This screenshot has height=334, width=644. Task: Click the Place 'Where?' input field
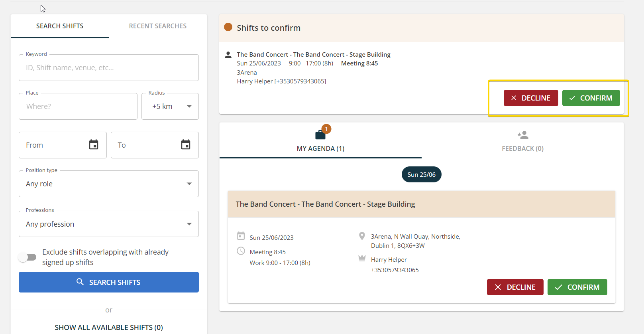coord(78,107)
